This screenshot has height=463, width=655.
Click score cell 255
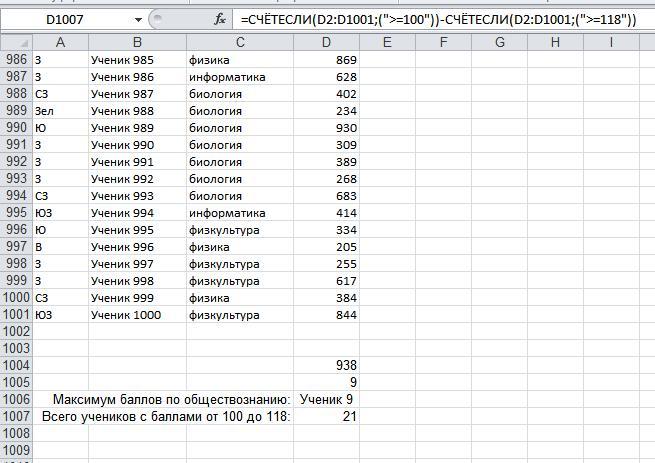point(326,264)
